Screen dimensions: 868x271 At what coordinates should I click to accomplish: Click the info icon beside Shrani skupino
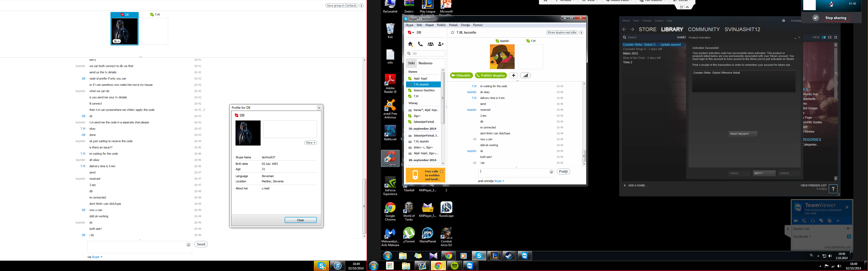tap(581, 32)
